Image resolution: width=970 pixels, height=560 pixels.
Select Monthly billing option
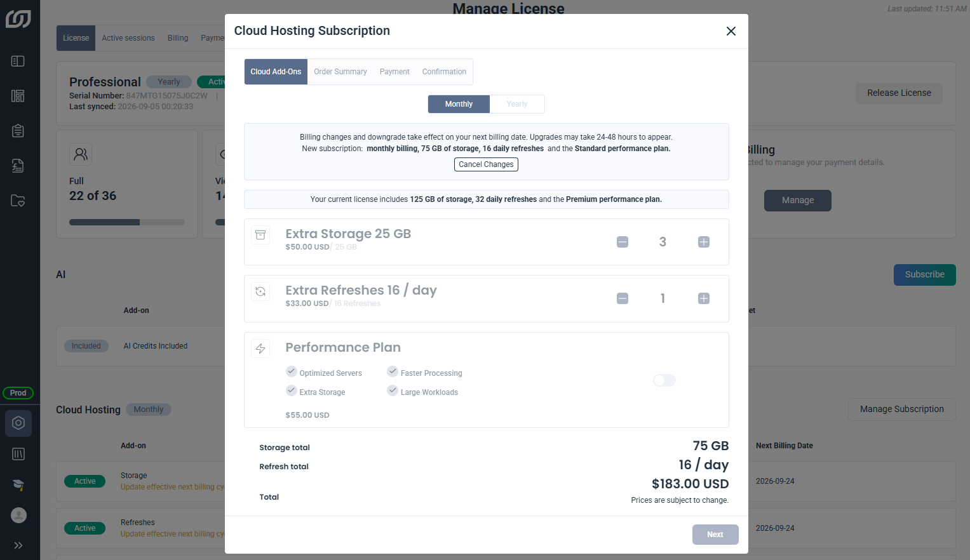click(x=459, y=104)
